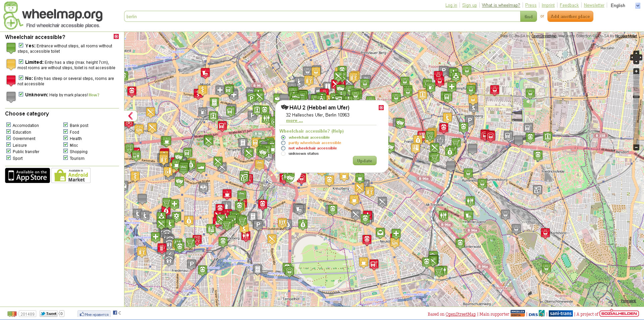Toggle the 'Limited' accessibility filter checkbox
Screen dimensions: 644x320
tap(21, 61)
